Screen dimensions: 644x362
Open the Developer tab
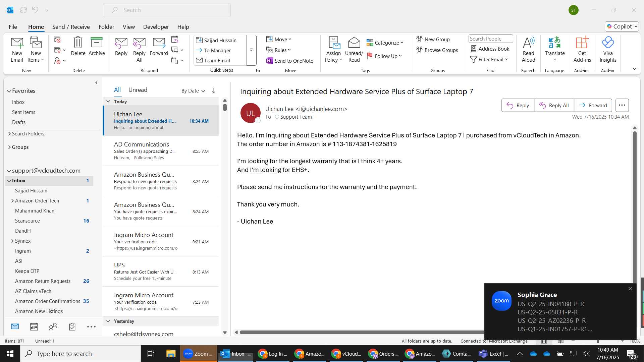pyautogui.click(x=156, y=27)
